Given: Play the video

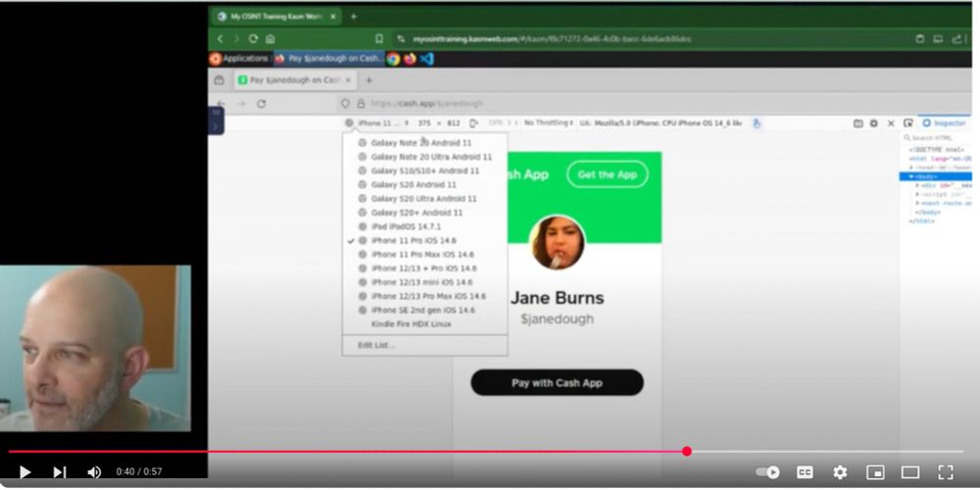Looking at the screenshot, I should coord(25,472).
